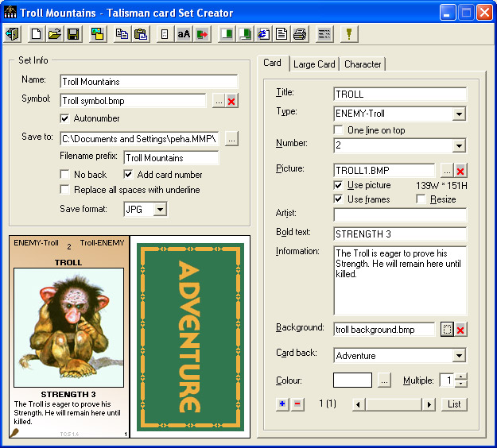This screenshot has width=497, height=448.
Task: Click the Save to path field
Action: pos(139,139)
